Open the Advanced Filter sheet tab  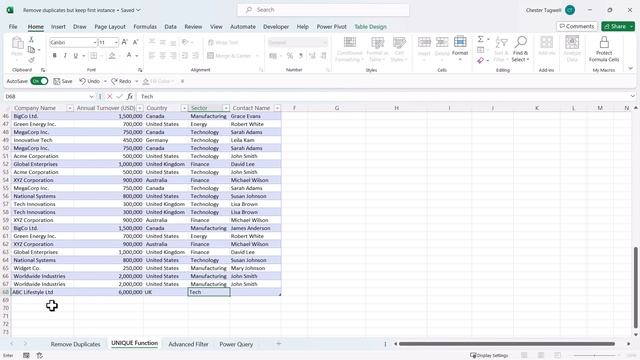[x=188, y=344]
